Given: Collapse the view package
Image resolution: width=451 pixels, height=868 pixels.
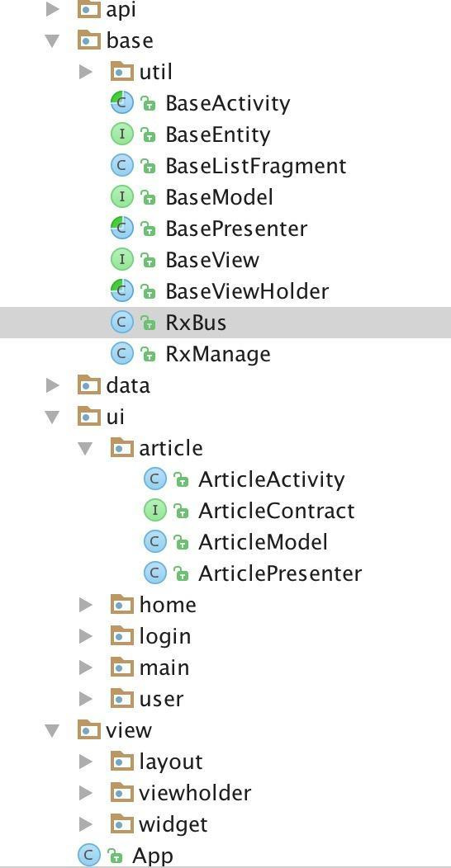Looking at the screenshot, I should pos(53,731).
